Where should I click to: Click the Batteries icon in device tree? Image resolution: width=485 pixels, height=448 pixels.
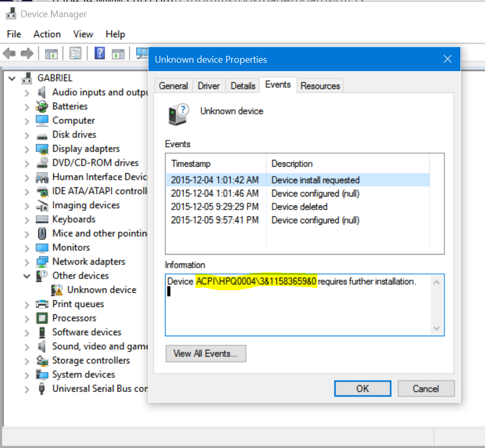coord(42,107)
